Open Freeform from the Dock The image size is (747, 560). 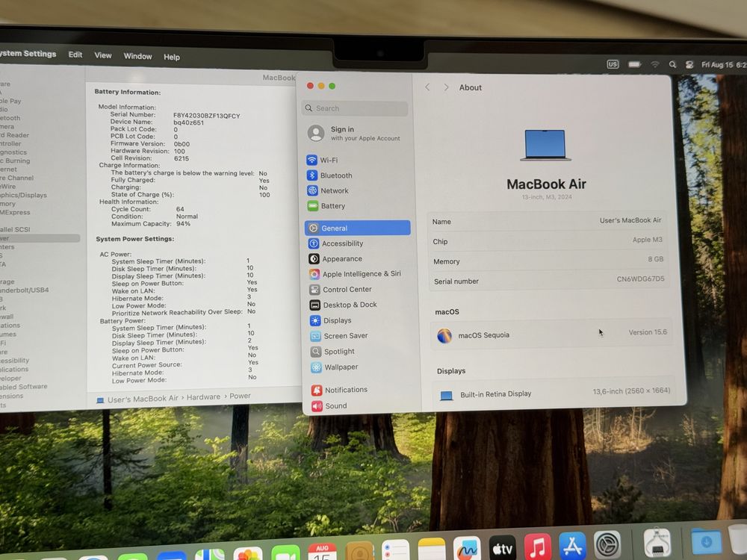pos(467,549)
